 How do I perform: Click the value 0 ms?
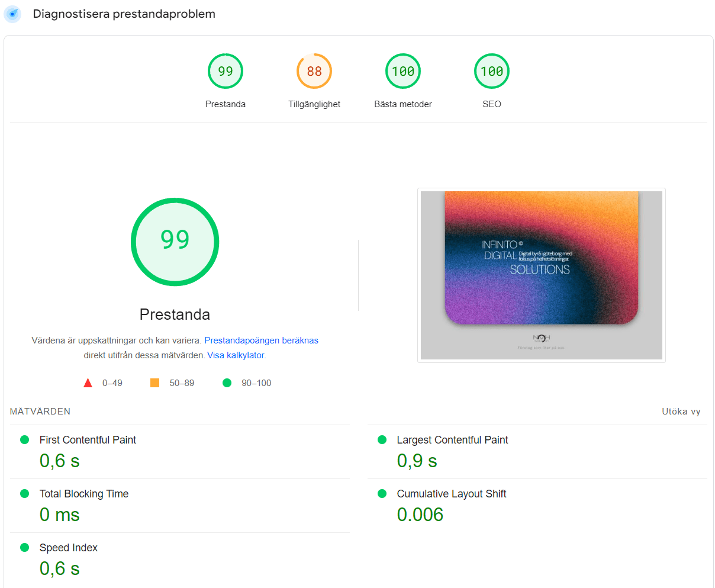pyautogui.click(x=60, y=515)
